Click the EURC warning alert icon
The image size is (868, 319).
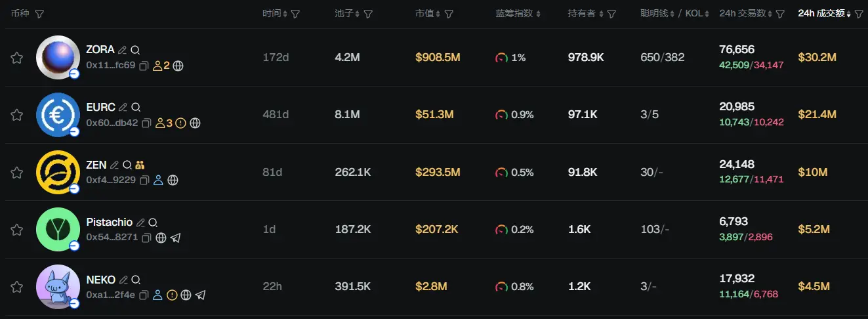[181, 123]
